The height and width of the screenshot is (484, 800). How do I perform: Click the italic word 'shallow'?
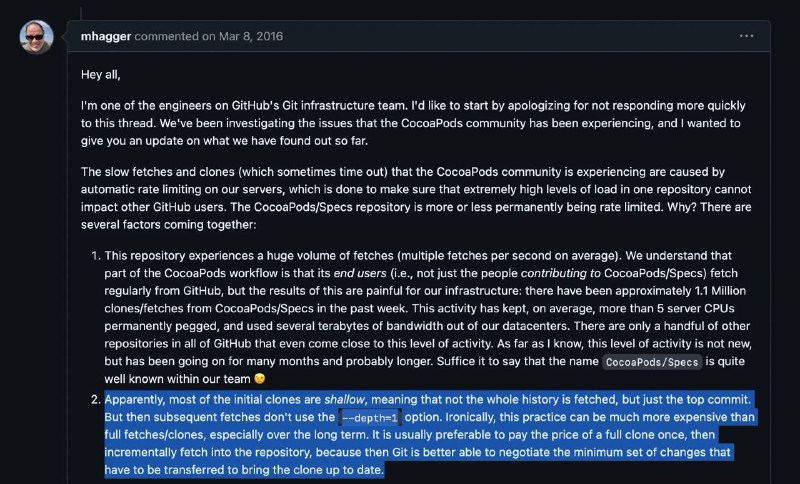345,399
